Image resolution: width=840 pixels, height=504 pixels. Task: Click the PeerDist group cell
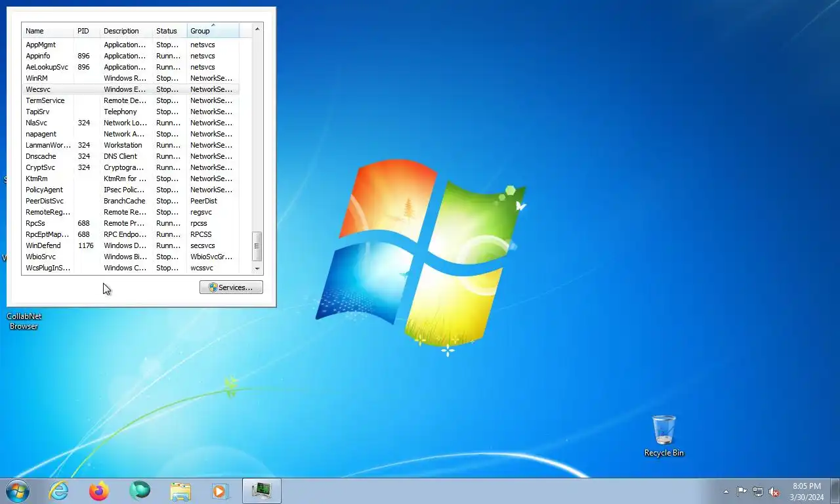click(x=203, y=201)
